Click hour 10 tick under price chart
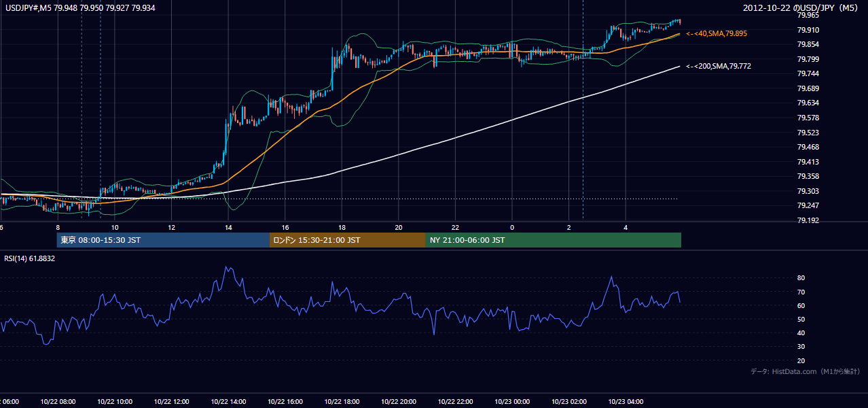The height and width of the screenshot is (408, 868). tap(115, 228)
